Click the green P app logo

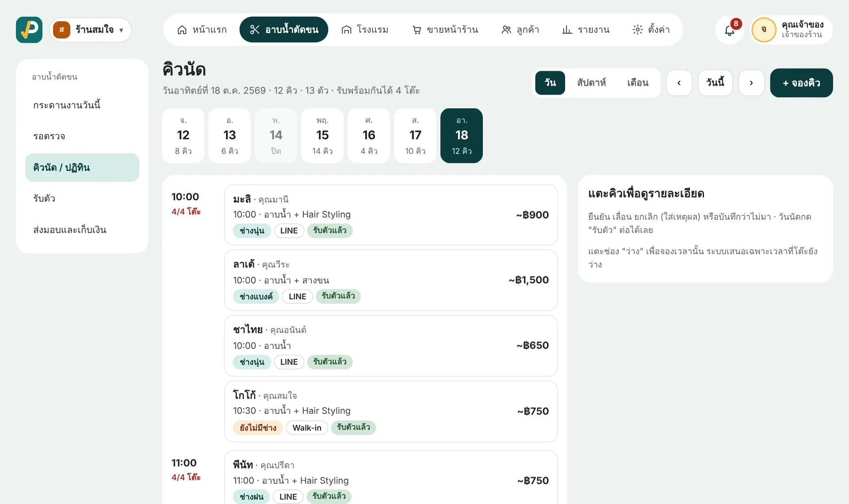point(29,30)
